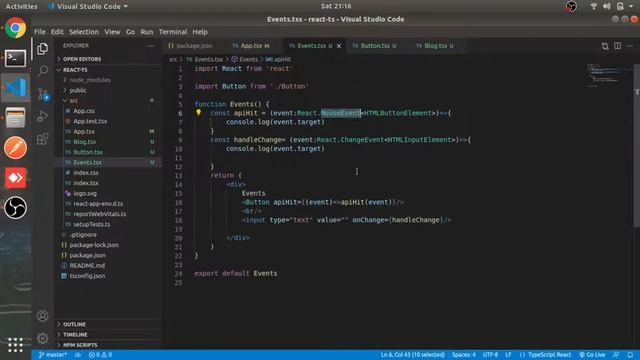Open editor More Actions ellipsis
This screenshot has height=360, width=640.
[x=630, y=46]
